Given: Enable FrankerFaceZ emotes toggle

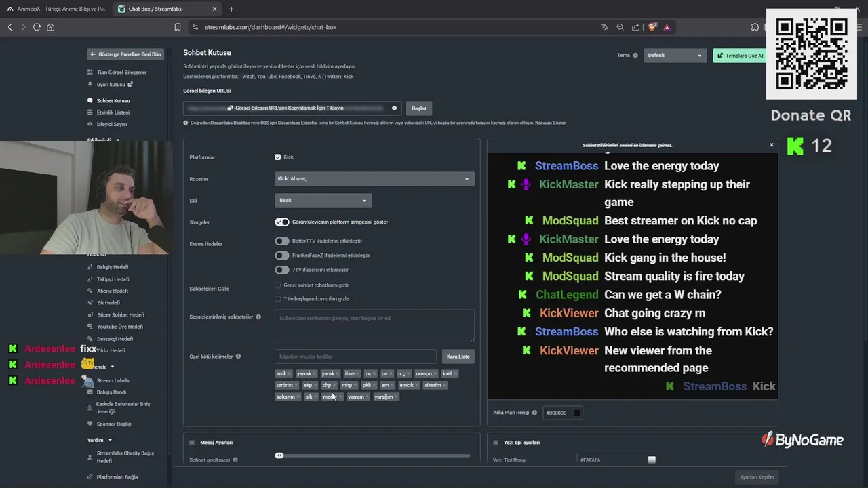Looking at the screenshot, I should tap(282, 256).
